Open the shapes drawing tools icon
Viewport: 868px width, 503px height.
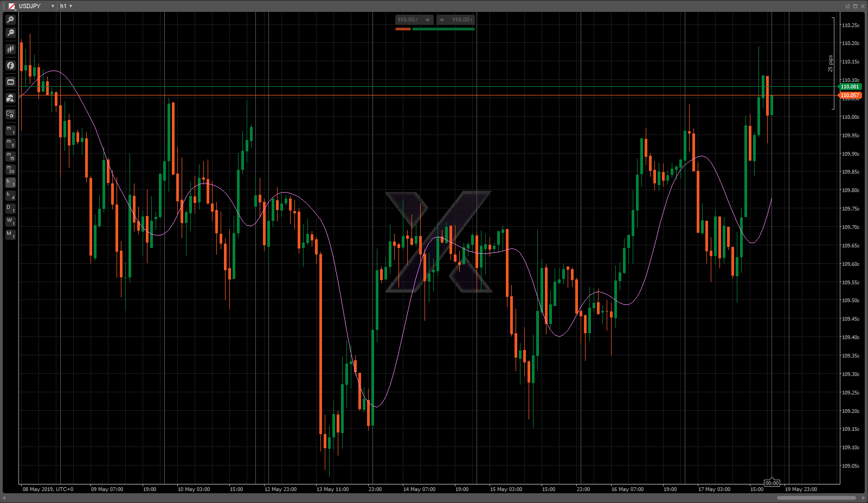(x=10, y=98)
